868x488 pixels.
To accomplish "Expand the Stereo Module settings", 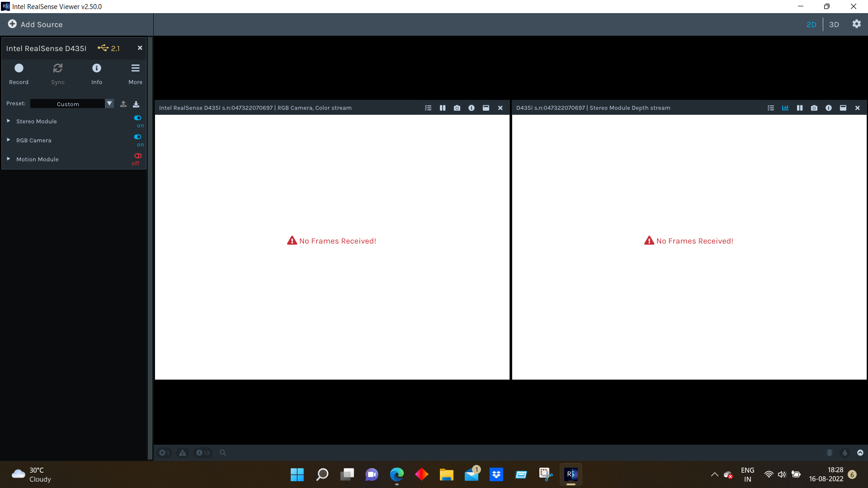I will point(8,121).
